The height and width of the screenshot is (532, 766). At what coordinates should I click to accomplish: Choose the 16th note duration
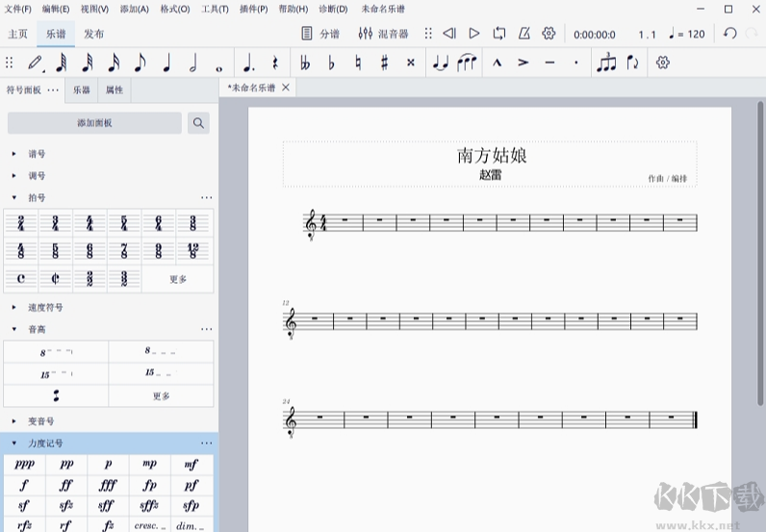pos(114,63)
